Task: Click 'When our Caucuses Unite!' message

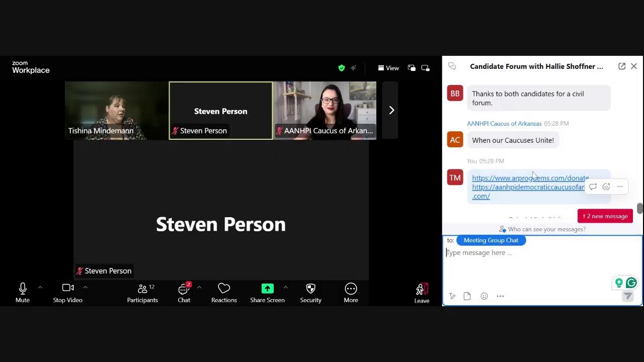Action: click(513, 140)
